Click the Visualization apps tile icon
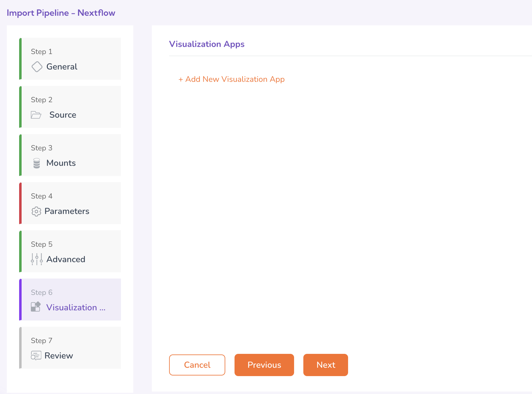Screen dimensions: 532x394 pyautogui.click(x=36, y=307)
